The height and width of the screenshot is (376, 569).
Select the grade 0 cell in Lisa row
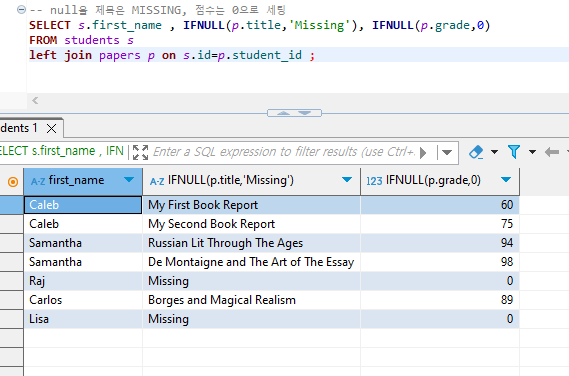pyautogui.click(x=440, y=319)
